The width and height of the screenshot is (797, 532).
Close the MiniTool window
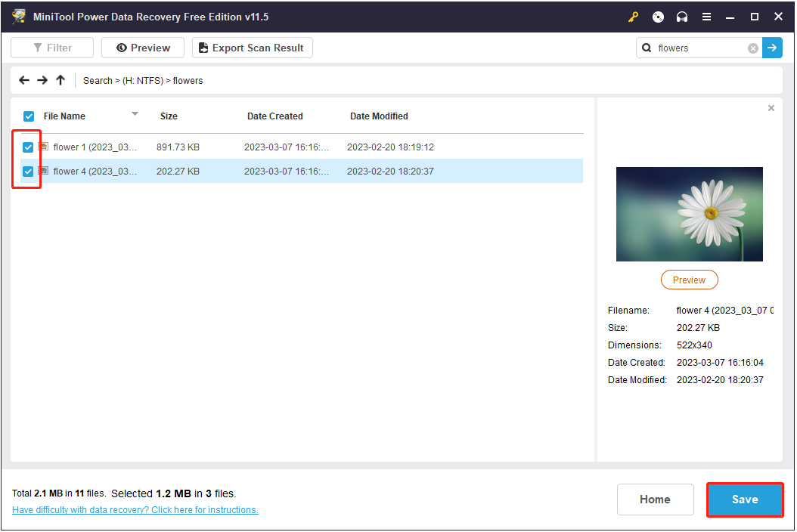[x=778, y=17]
